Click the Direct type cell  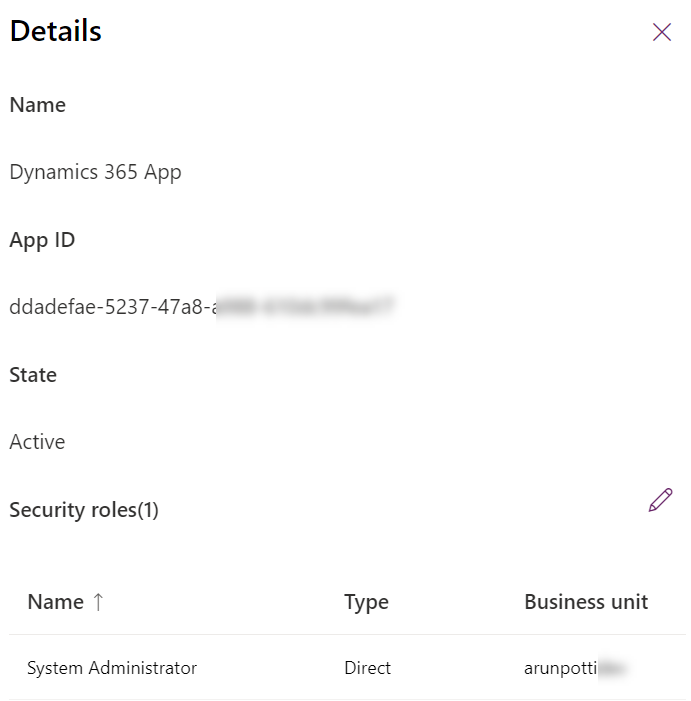[367, 668]
